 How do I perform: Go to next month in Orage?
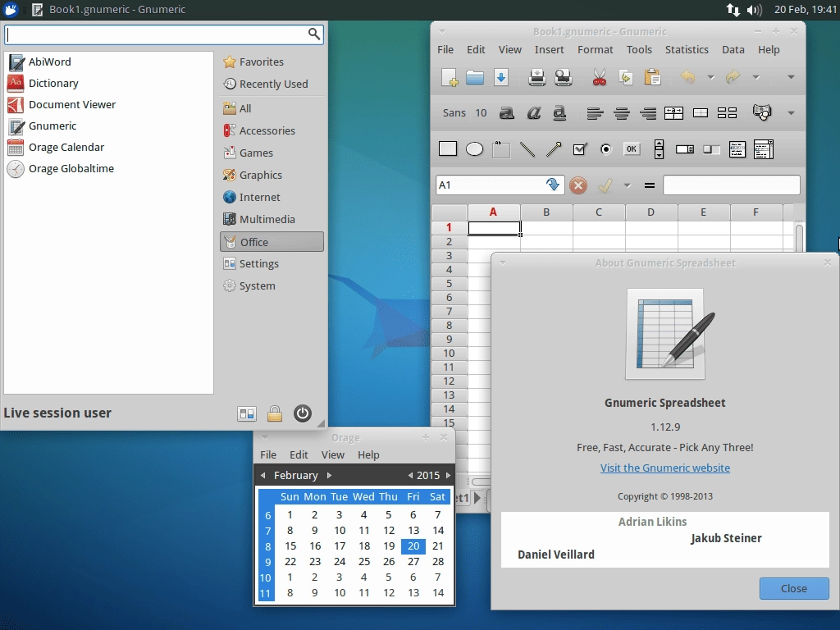(x=329, y=475)
